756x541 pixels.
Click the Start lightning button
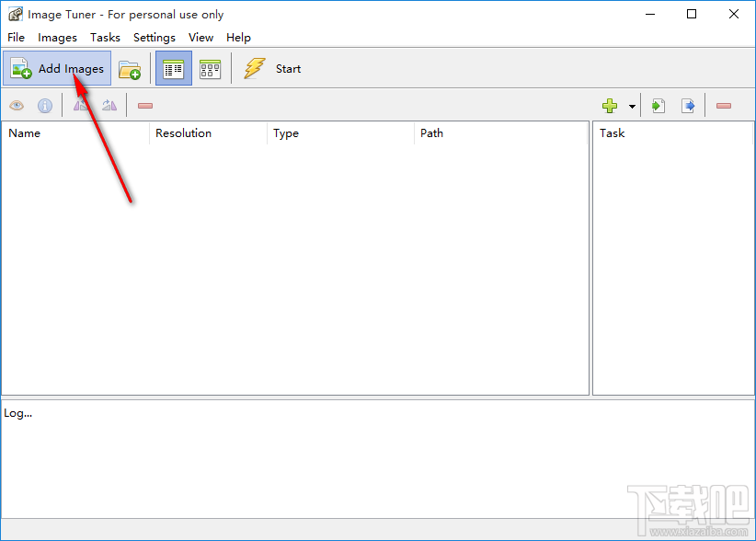tap(272, 68)
